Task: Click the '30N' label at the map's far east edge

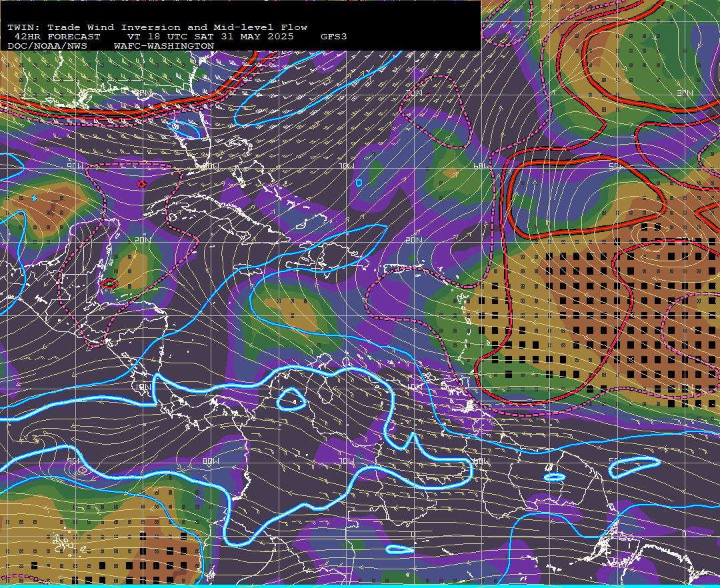Action: [x=685, y=93]
